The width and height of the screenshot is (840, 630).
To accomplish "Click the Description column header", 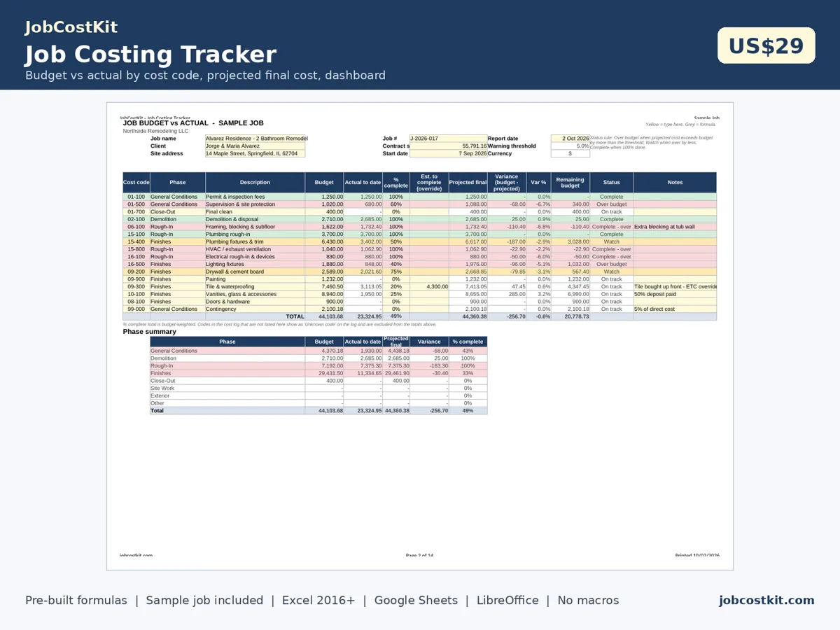I will pos(255,183).
